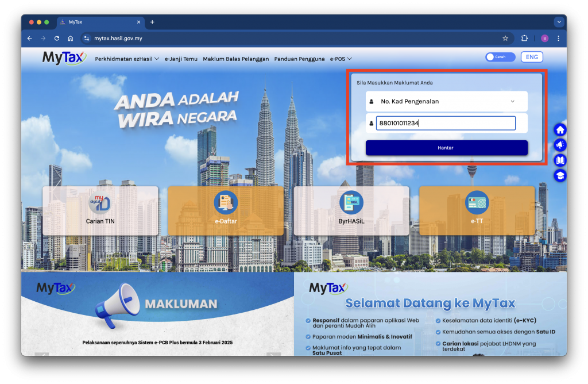This screenshot has height=384, width=588.
Task: Switch language with the ENG button
Action: [532, 57]
